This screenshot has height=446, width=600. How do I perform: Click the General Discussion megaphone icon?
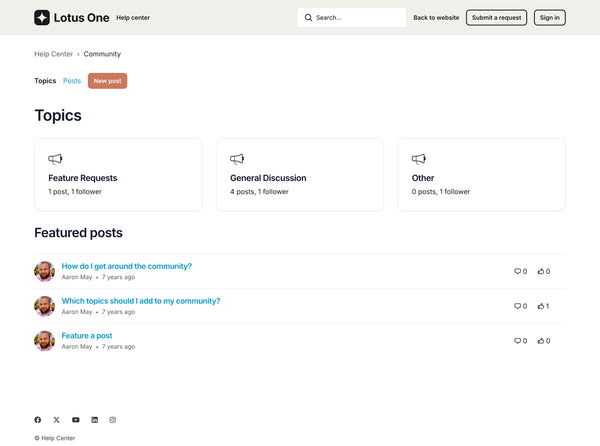point(237,159)
